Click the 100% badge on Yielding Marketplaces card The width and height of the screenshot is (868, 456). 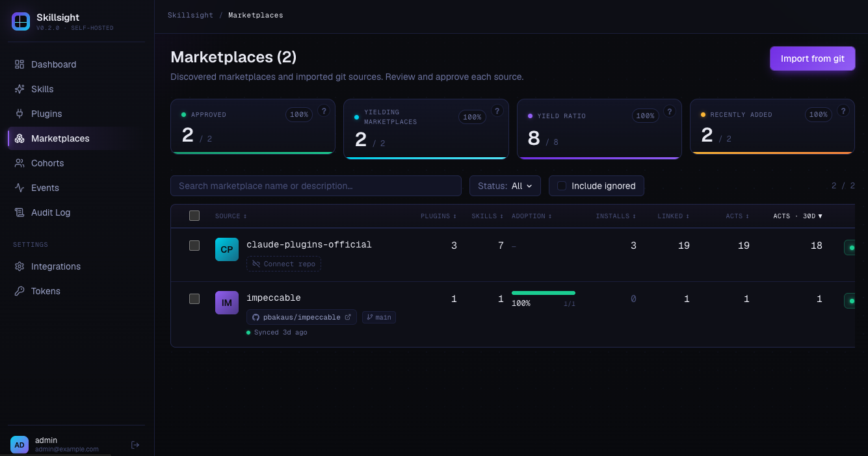472,117
